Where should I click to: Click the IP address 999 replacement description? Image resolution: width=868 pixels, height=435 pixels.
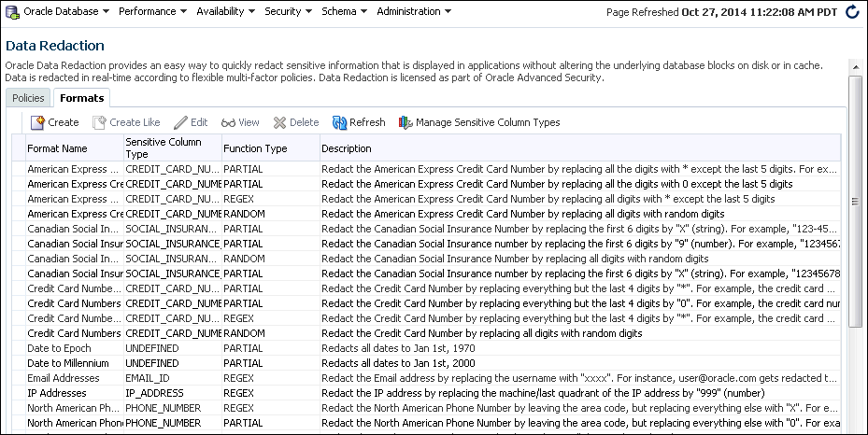[x=543, y=393]
